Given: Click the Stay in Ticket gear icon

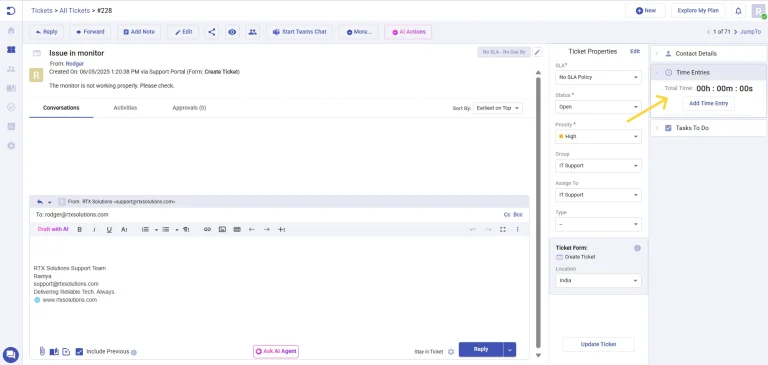Looking at the screenshot, I should pyautogui.click(x=451, y=352).
